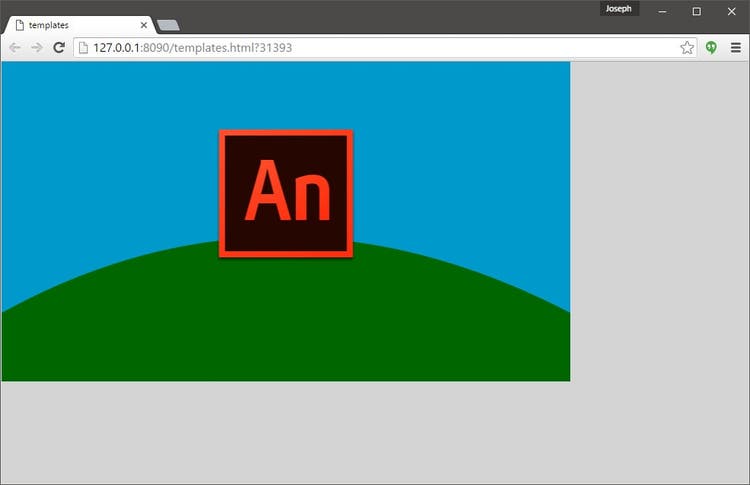Click the browser Forward arrow button
This screenshot has width=750, height=485.
pos(37,47)
